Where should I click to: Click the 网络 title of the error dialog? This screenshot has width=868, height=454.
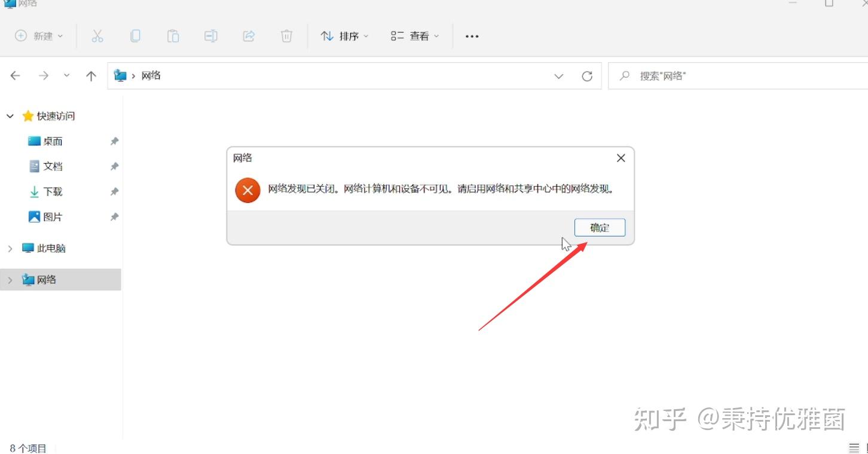pyautogui.click(x=243, y=158)
